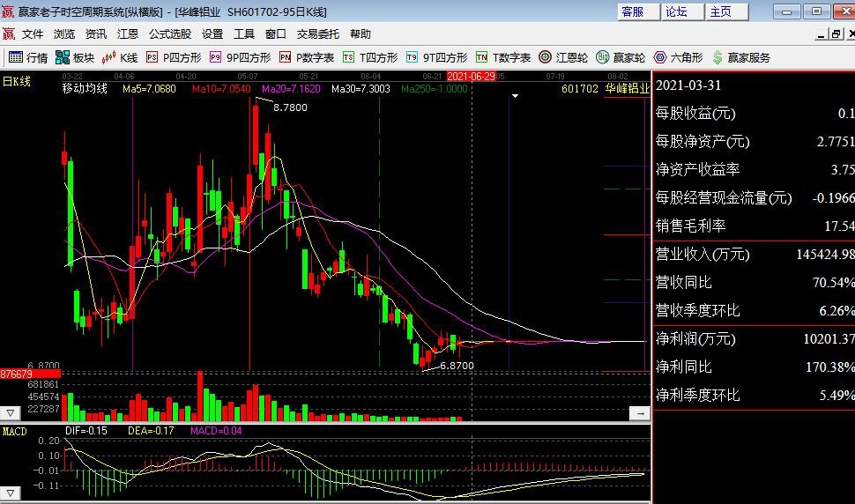Click the 华峰铝业 stock name label
855x504 pixels.
pyautogui.click(x=627, y=89)
